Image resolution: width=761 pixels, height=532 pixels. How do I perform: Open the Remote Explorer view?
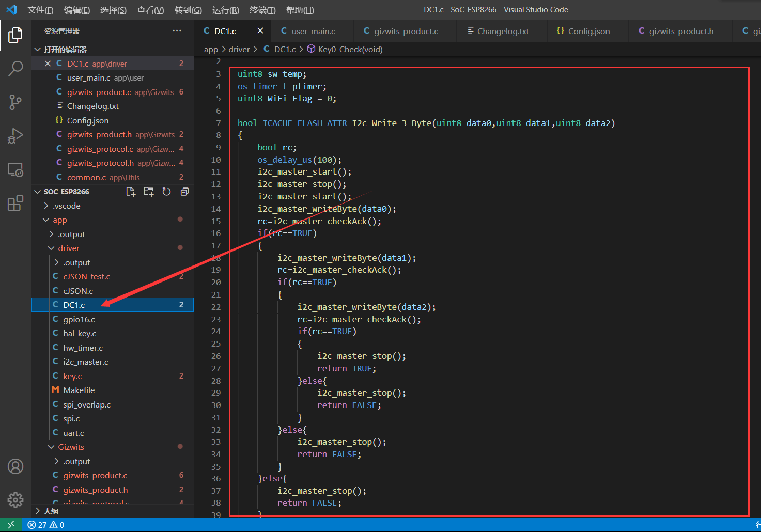pyautogui.click(x=15, y=169)
